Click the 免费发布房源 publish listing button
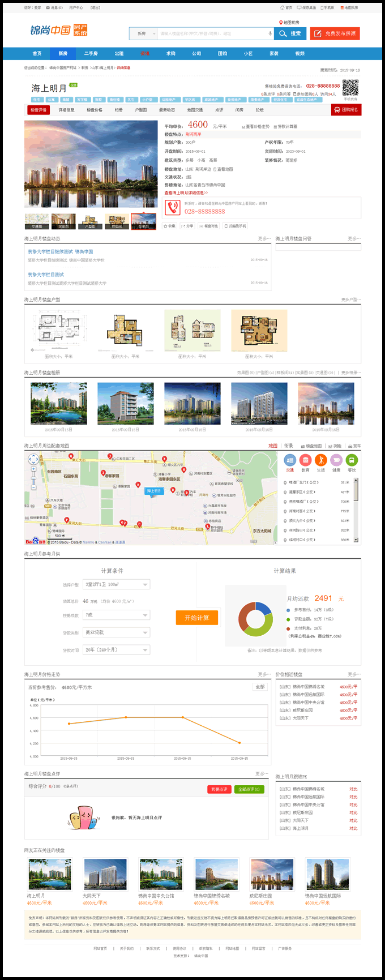385x980 pixels. point(335,33)
